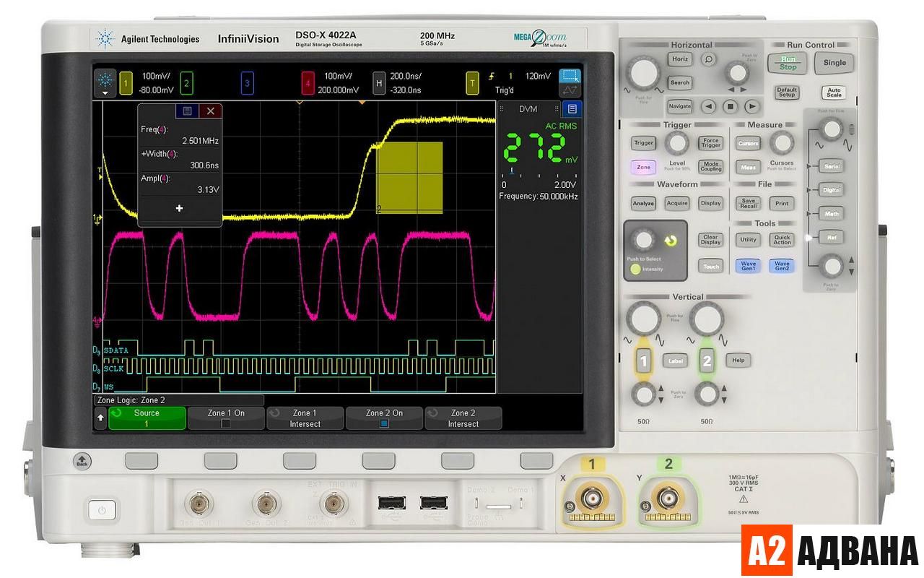Click the Label key
924x578 pixels.
click(676, 360)
